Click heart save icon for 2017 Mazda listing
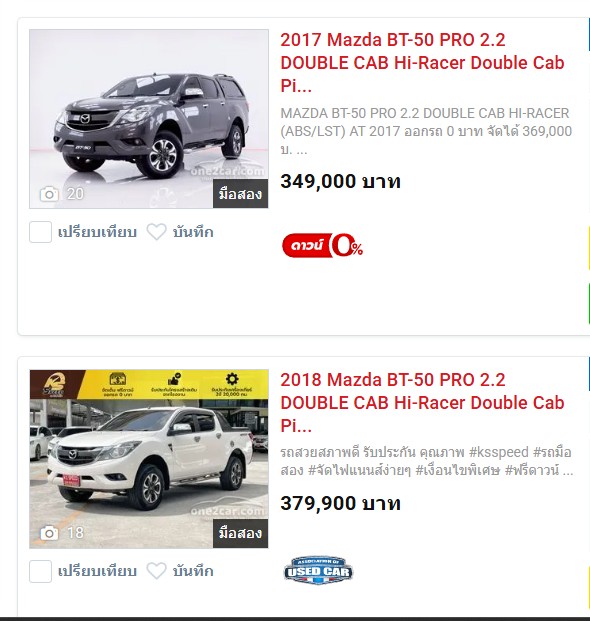 156,232
